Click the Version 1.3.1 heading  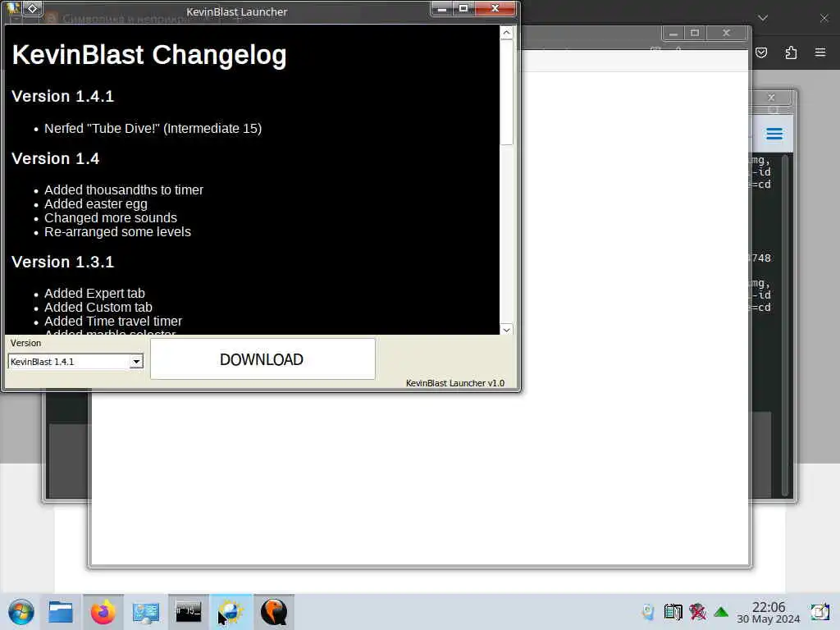click(x=62, y=262)
